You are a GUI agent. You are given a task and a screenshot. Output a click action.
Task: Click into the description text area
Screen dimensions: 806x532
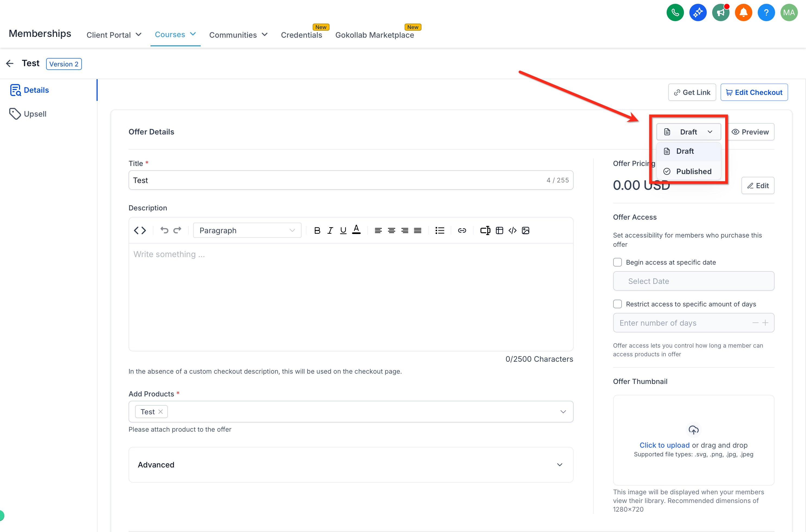[x=351, y=297]
